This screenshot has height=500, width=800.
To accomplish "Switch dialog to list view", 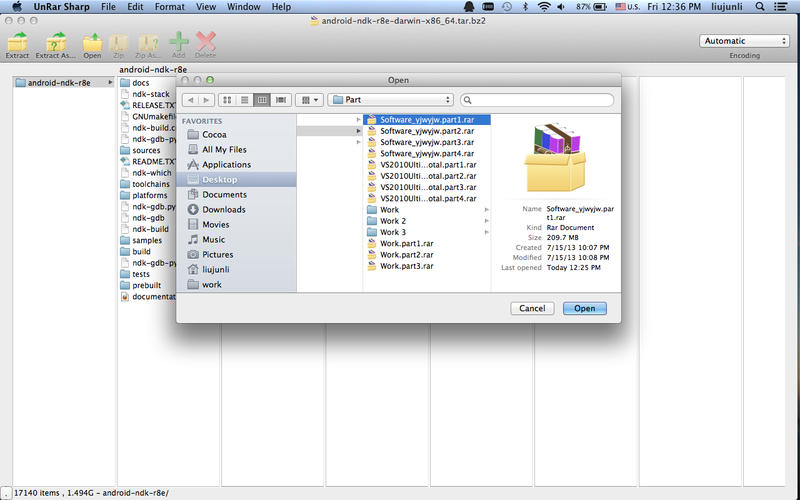I will pyautogui.click(x=244, y=100).
